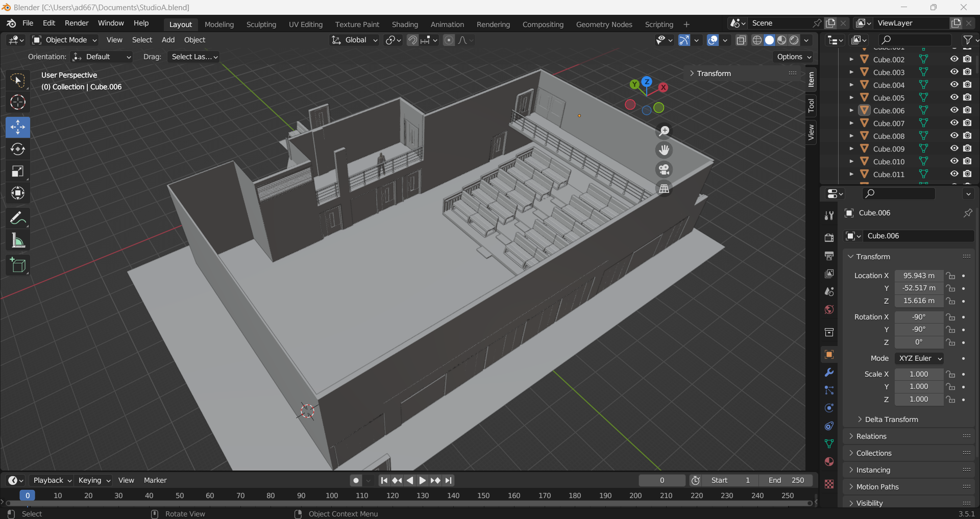The image size is (980, 519).
Task: Select the Add Cube tool
Action: click(x=18, y=265)
